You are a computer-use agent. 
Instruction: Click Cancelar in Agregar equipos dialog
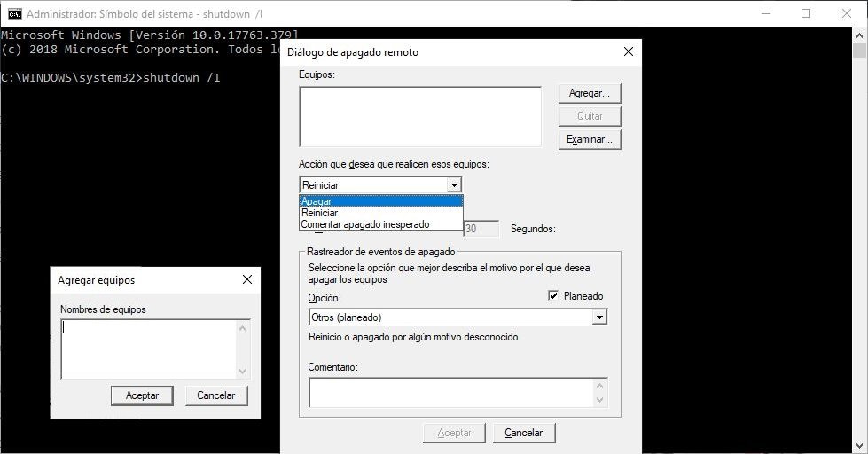[x=216, y=395]
